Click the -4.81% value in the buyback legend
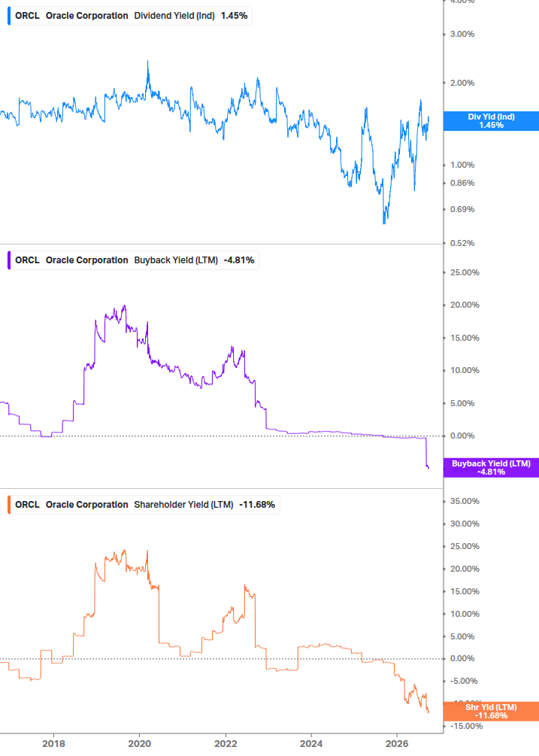539x756 pixels. pyautogui.click(x=239, y=260)
